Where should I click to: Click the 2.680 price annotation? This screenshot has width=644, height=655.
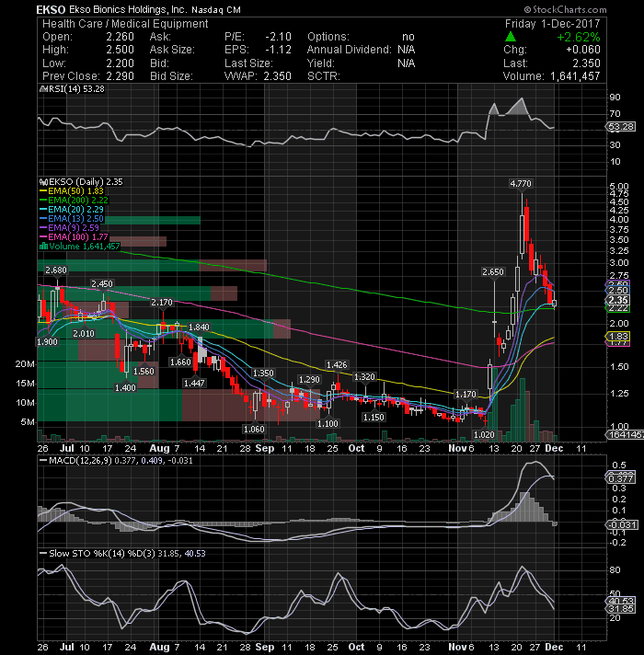tap(56, 270)
